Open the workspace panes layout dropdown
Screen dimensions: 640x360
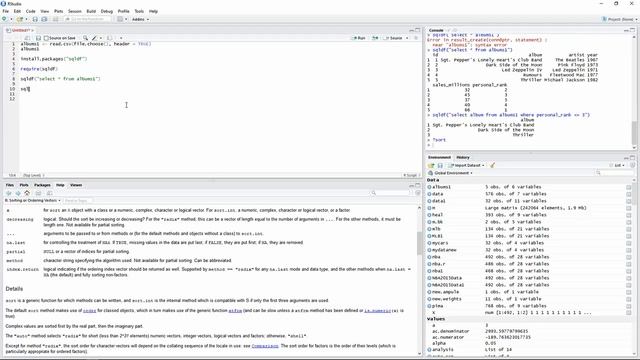pyautogui.click(x=122, y=19)
